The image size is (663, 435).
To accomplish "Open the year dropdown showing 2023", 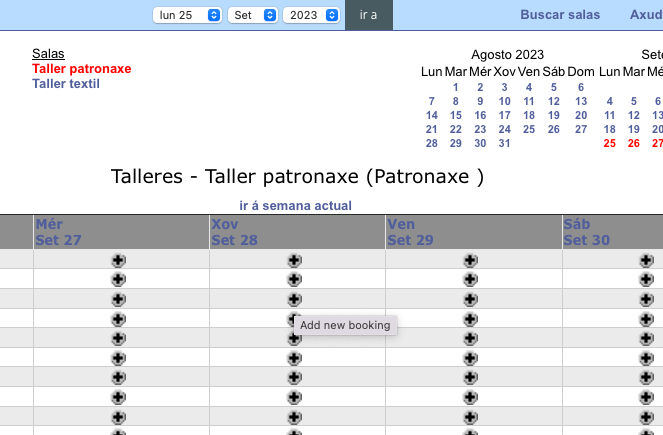I will coord(312,15).
